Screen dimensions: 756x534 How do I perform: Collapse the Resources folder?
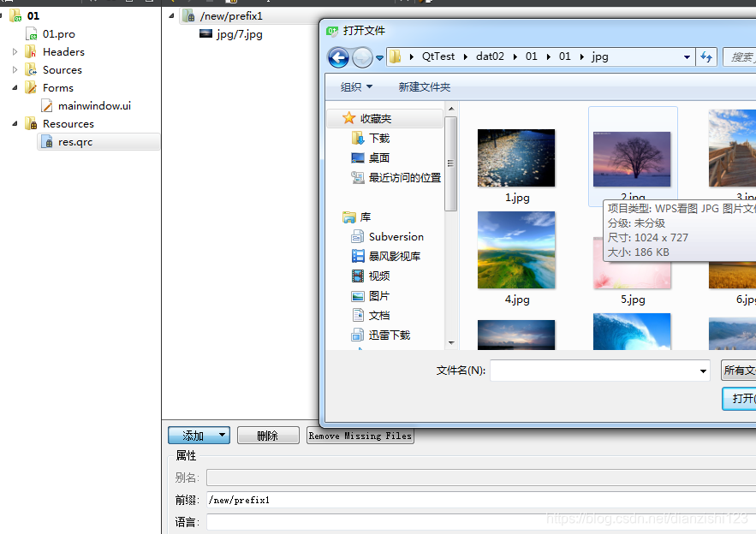click(15, 124)
